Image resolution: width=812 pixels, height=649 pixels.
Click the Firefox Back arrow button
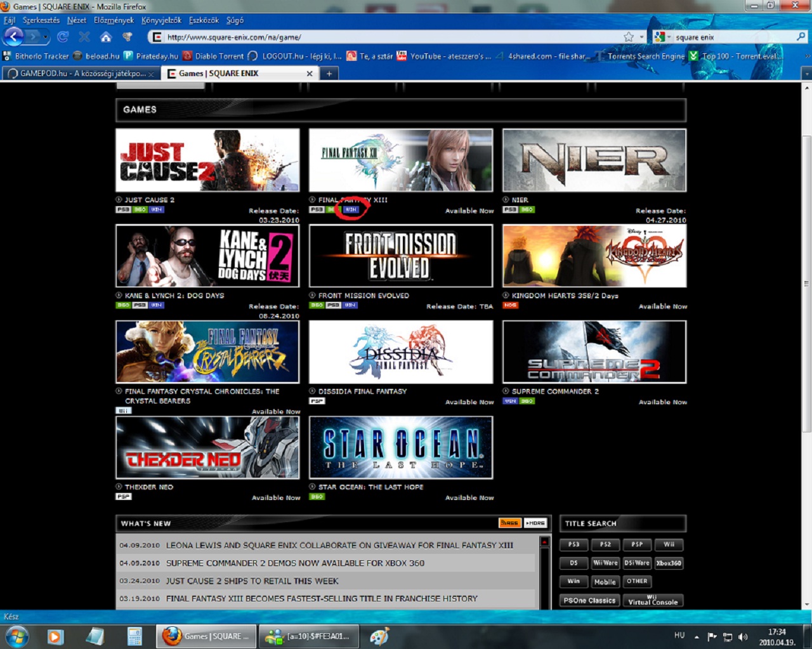13,37
